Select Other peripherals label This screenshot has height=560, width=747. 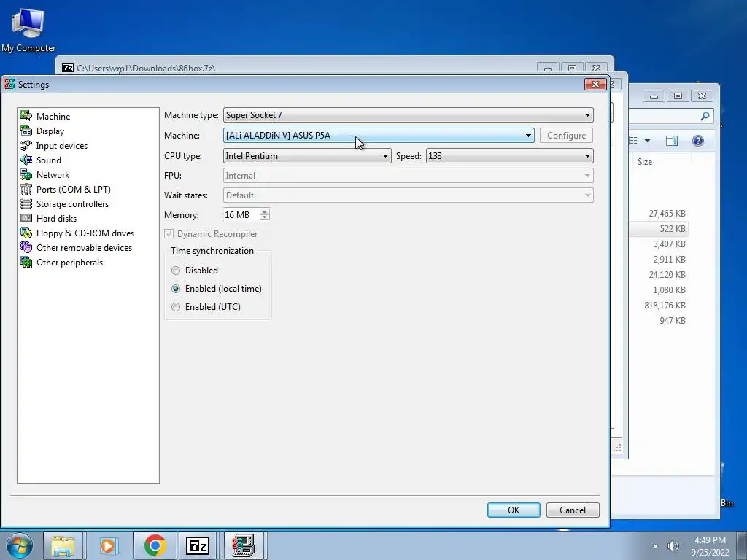pyautogui.click(x=69, y=262)
